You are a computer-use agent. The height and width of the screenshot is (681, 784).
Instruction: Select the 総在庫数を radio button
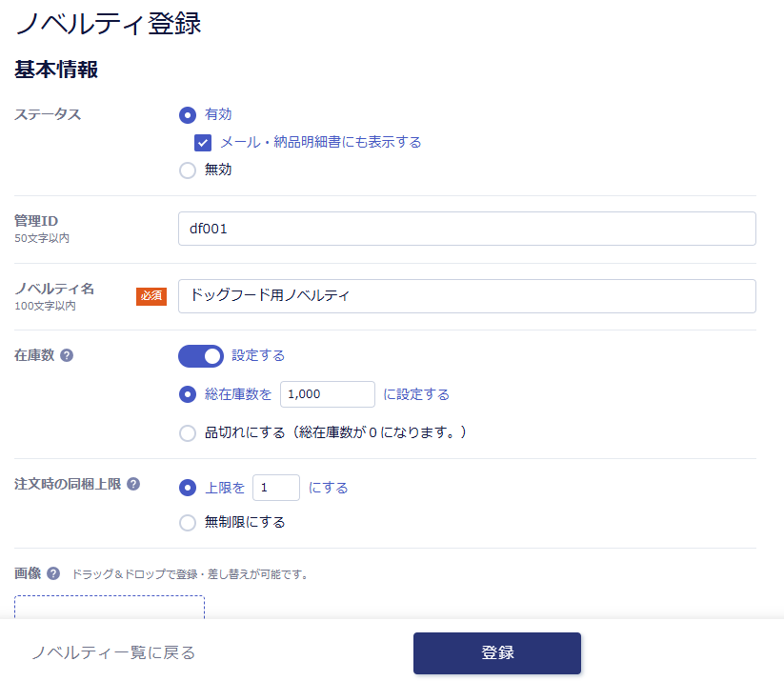pos(188,394)
